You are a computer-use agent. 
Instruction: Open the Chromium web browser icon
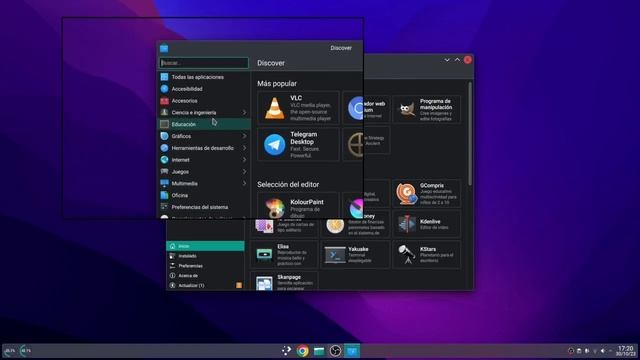coord(356,108)
